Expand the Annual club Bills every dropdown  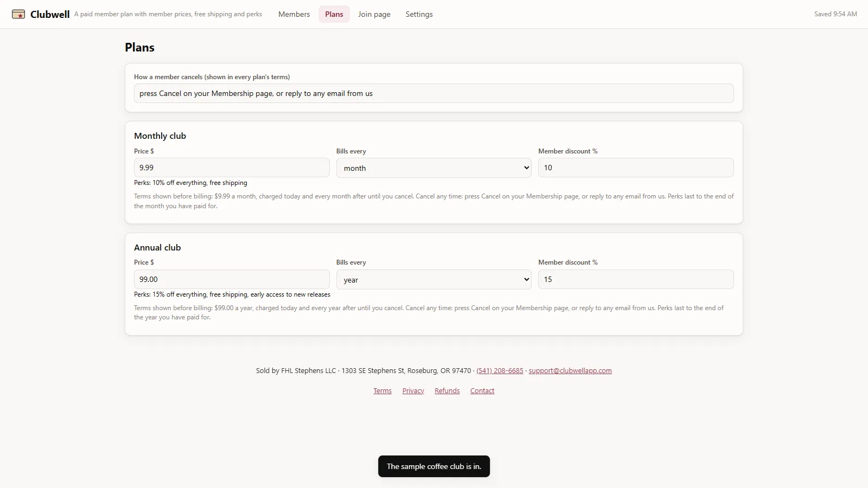[x=434, y=280]
